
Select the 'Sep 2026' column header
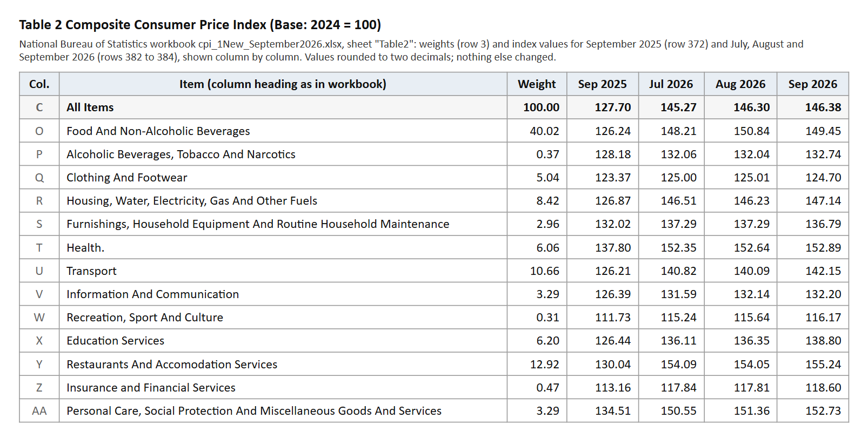tap(812, 84)
